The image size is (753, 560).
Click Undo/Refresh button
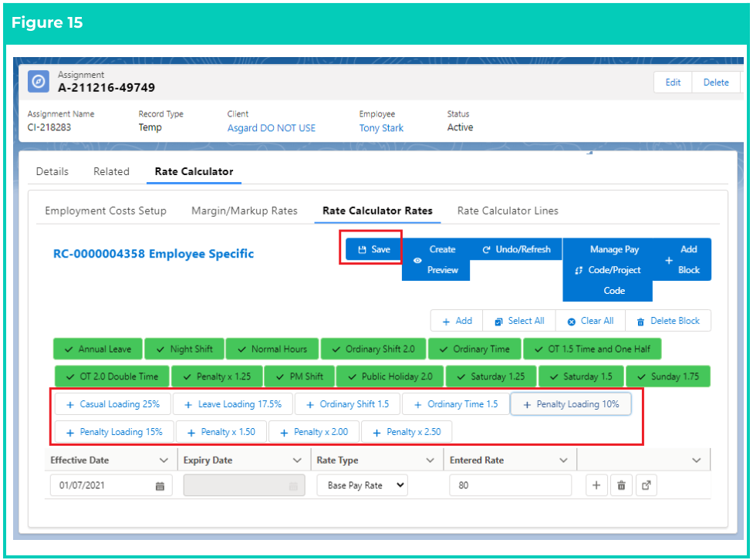(x=516, y=249)
